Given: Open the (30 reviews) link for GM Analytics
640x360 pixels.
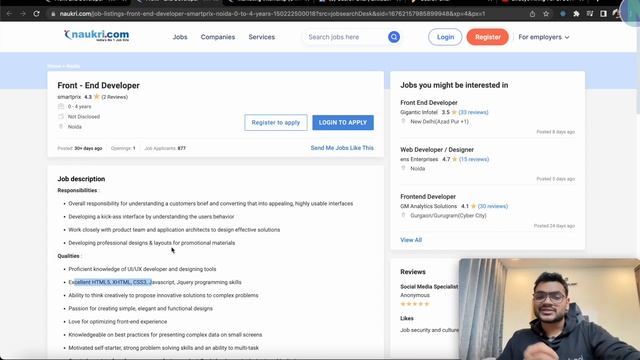Looking at the screenshot, I should click(493, 206).
